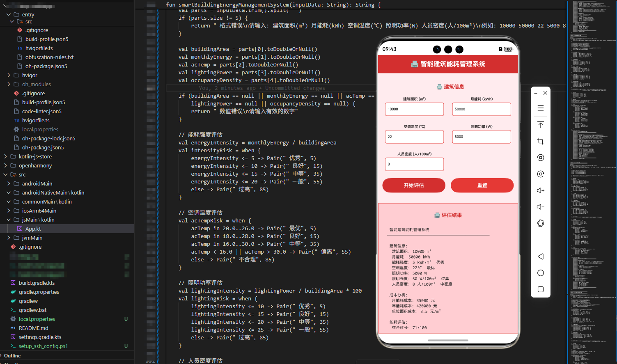Viewport: 617px width, 364px height.
Task: Increase emulator volume
Action: click(x=540, y=190)
